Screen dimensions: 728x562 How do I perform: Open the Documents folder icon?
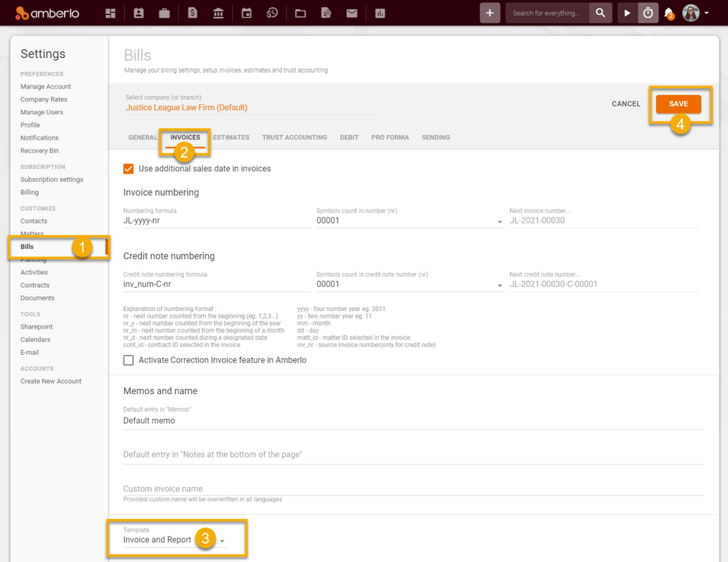[x=300, y=13]
